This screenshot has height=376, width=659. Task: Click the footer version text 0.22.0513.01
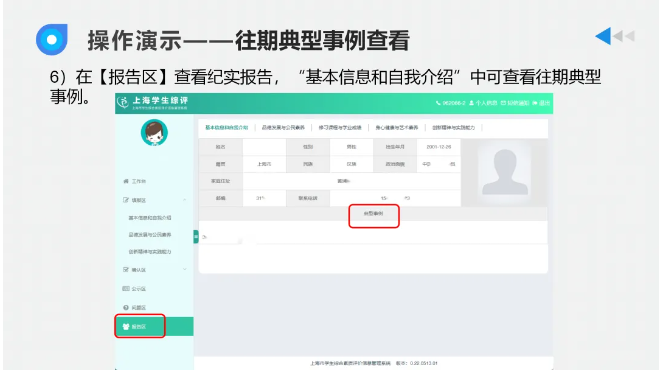click(424, 363)
